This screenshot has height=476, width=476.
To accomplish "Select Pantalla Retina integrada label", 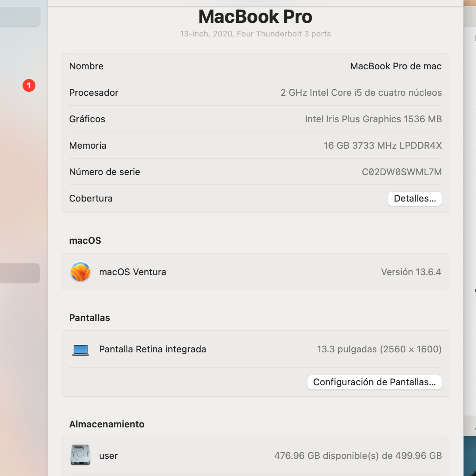I will tap(153, 349).
